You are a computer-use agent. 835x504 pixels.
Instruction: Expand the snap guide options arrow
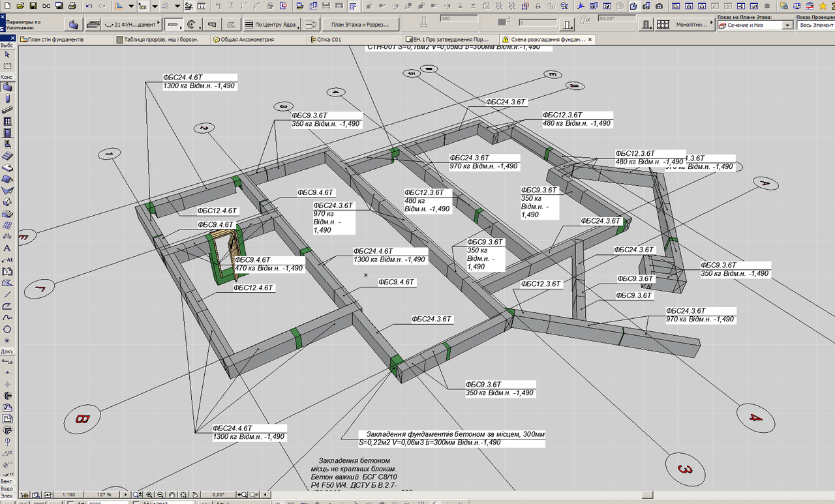(155, 6)
